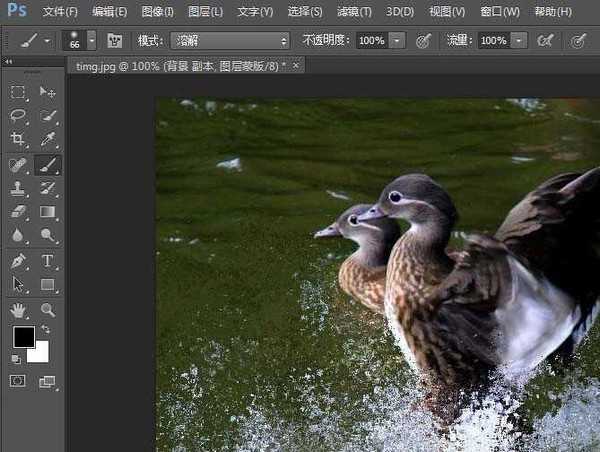The image size is (600, 452).
Task: Select the Rectangular Marquee tool
Action: click(x=18, y=92)
